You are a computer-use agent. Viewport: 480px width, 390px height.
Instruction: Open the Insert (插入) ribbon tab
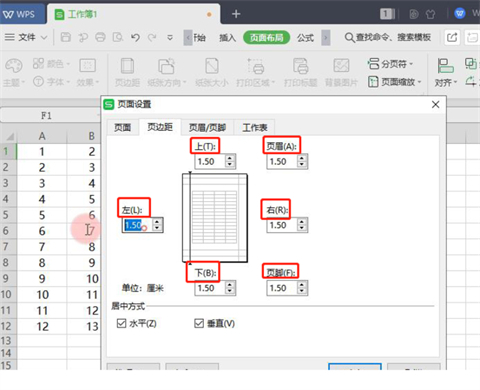[228, 38]
